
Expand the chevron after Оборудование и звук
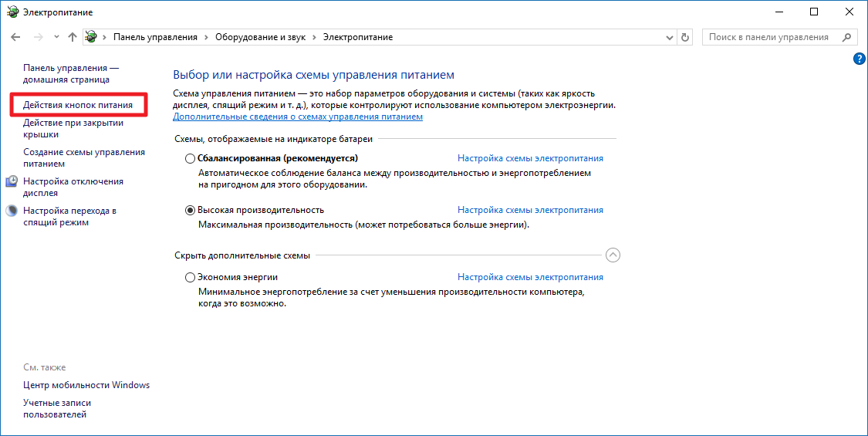tap(315, 37)
